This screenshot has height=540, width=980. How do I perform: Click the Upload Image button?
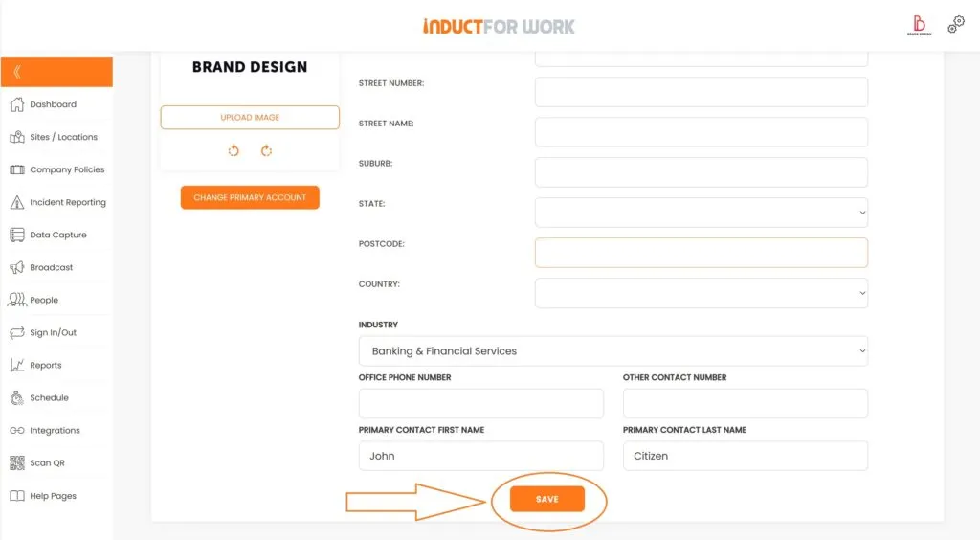[x=250, y=117]
